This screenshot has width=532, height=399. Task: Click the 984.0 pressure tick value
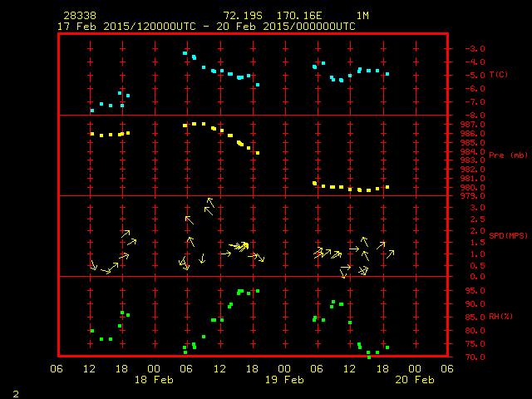(x=473, y=151)
